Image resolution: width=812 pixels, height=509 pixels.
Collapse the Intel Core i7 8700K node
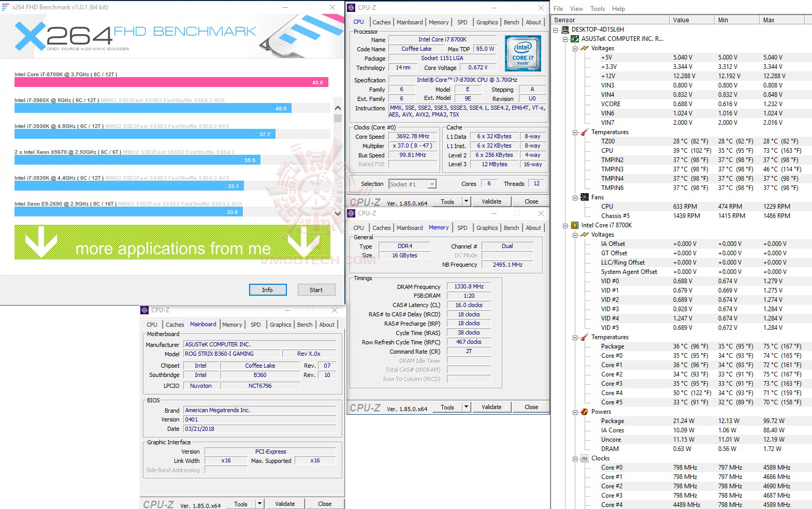coord(565,225)
